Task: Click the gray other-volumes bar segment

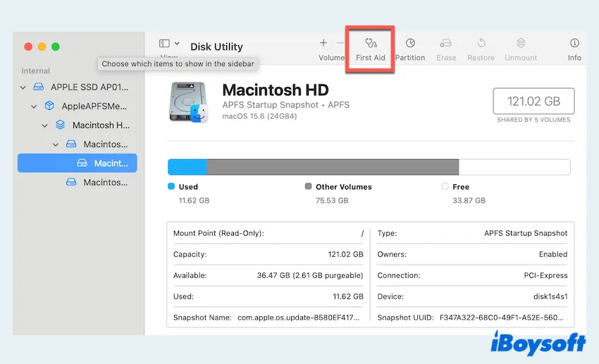Action: (333, 167)
